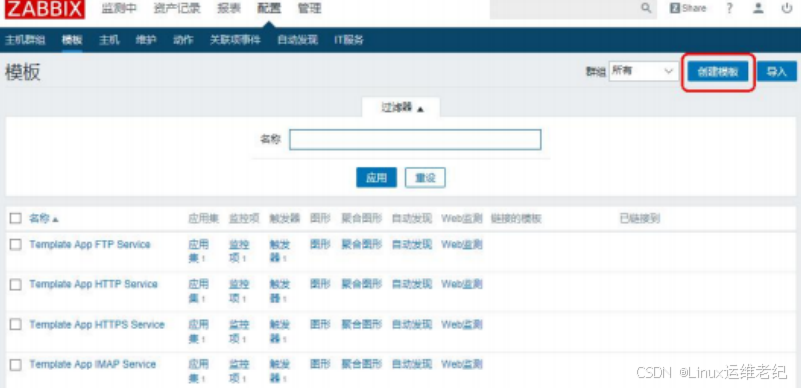Screen dimensions: 801x388
Task: Go to the 主机 submenu
Action: click(109, 40)
